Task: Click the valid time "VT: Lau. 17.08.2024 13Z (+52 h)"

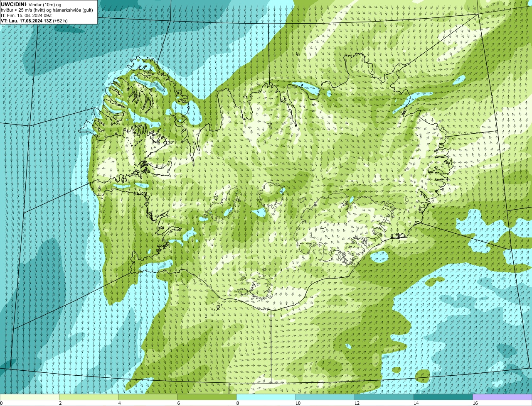Action: [x=34, y=20]
